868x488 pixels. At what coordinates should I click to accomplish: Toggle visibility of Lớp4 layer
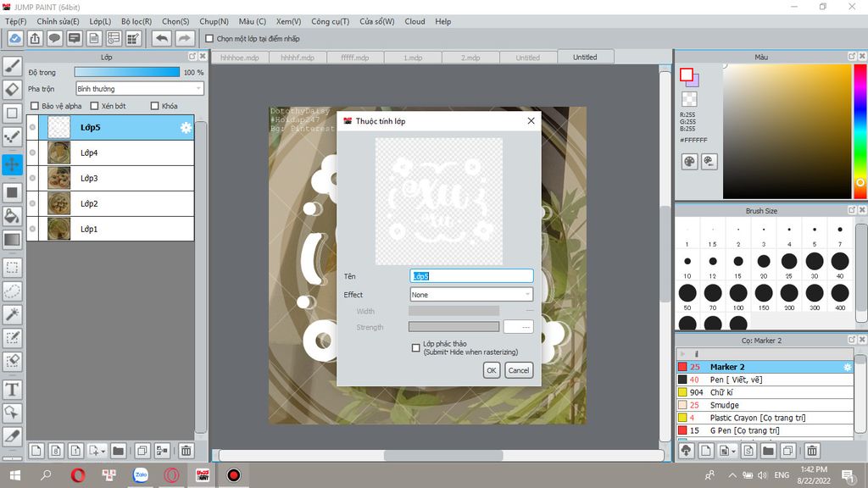coord(32,152)
